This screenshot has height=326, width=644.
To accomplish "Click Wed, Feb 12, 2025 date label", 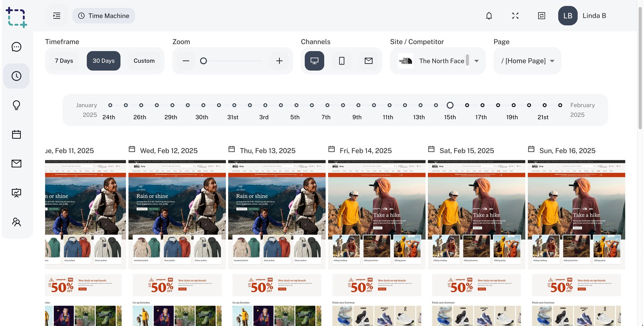I will coord(169,151).
